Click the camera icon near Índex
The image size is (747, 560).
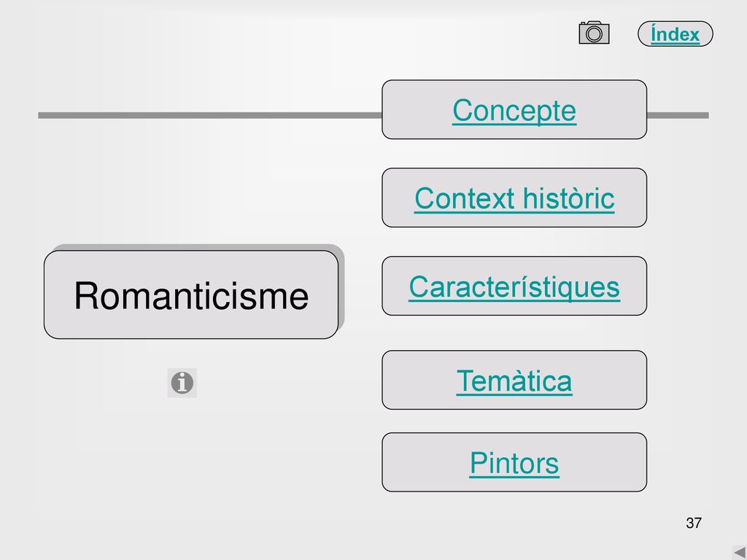594,33
